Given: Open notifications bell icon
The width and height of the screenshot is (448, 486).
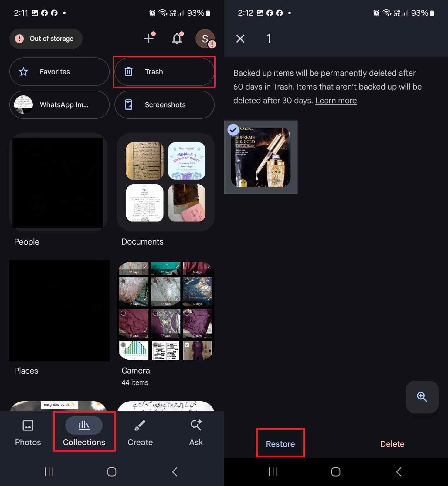Looking at the screenshot, I should coord(177,38).
